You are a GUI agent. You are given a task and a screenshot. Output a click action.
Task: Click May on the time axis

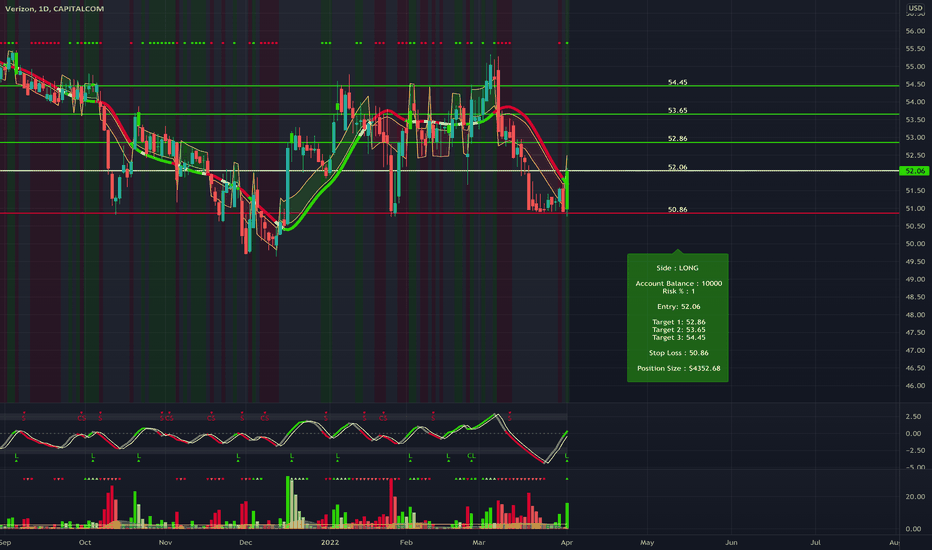pyautogui.click(x=647, y=542)
